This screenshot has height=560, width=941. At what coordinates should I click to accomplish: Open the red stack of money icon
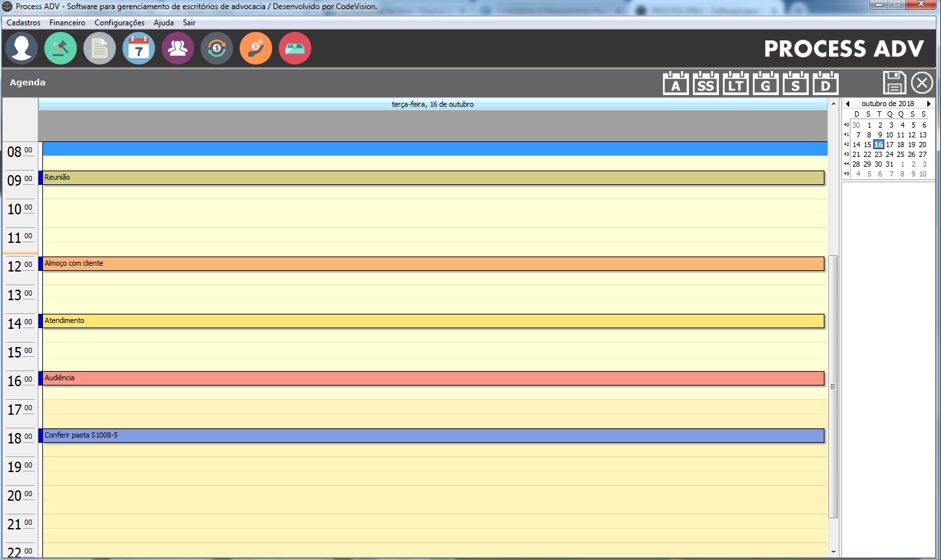pyautogui.click(x=295, y=49)
